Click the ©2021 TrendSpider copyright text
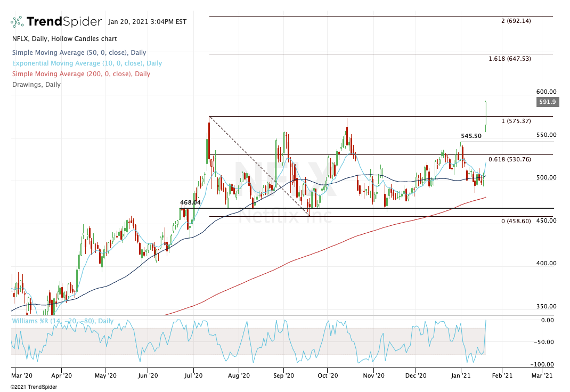Viewport: 570px width, 392px height. pyautogui.click(x=34, y=387)
